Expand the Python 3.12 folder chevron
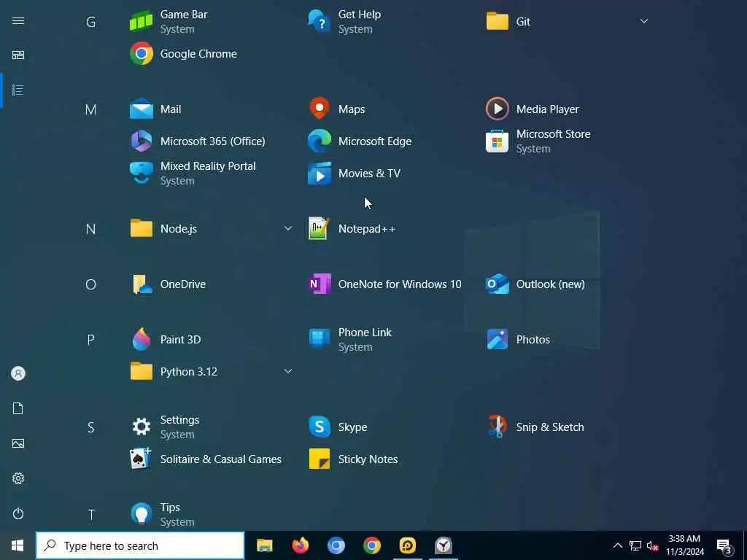 tap(287, 371)
